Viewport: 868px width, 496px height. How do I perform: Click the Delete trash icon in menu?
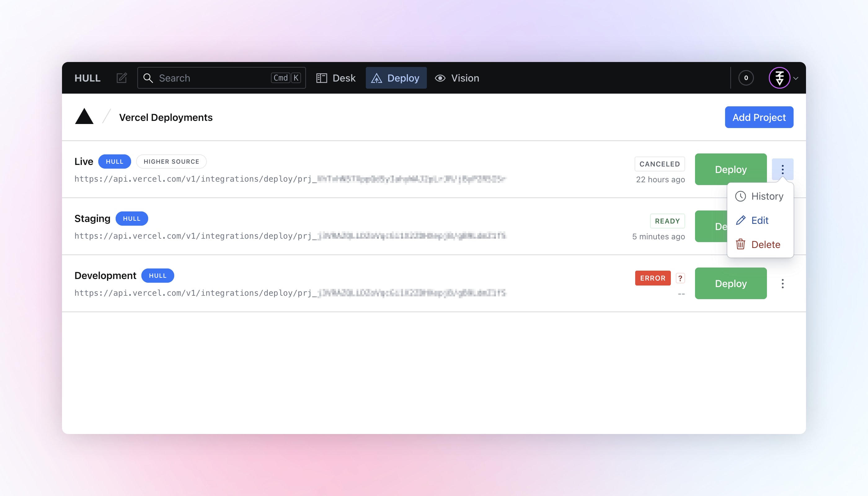point(741,244)
